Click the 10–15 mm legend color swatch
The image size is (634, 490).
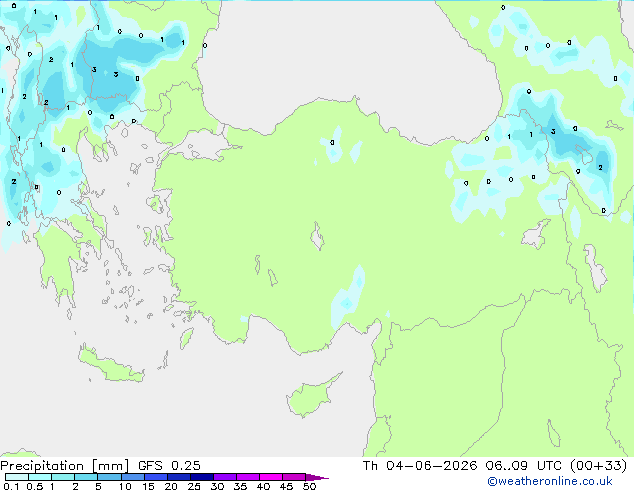click(132, 477)
